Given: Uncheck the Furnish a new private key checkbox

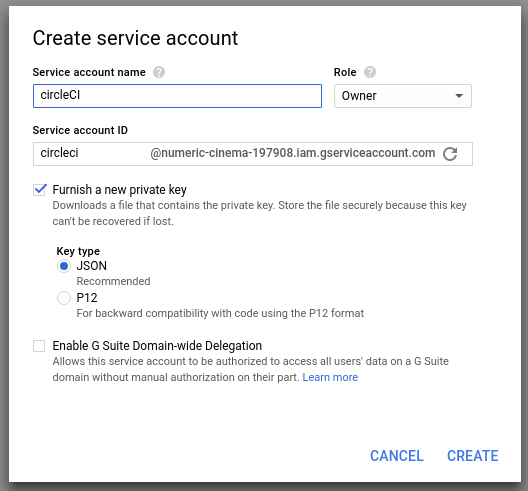Looking at the screenshot, I should 39,190.
